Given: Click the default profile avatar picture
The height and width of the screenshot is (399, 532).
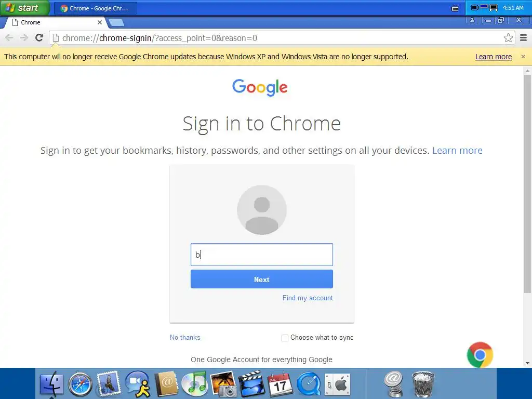Looking at the screenshot, I should point(262,210).
